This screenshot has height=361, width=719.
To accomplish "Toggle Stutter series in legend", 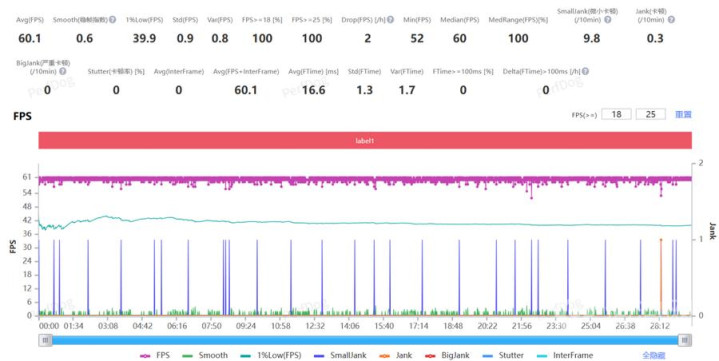I will click(503, 355).
